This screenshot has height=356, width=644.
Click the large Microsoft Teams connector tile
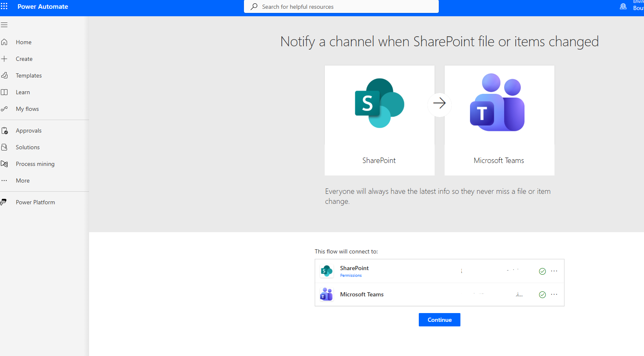(x=499, y=120)
